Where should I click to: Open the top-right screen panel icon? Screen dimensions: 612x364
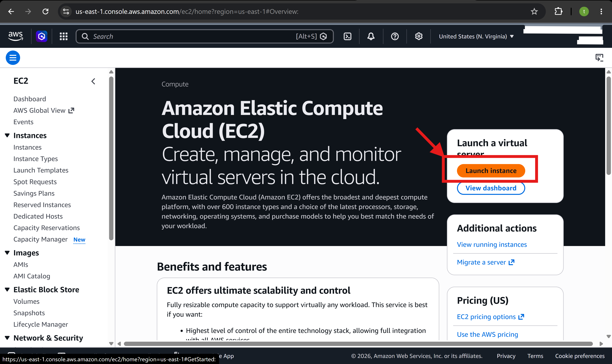tap(599, 58)
